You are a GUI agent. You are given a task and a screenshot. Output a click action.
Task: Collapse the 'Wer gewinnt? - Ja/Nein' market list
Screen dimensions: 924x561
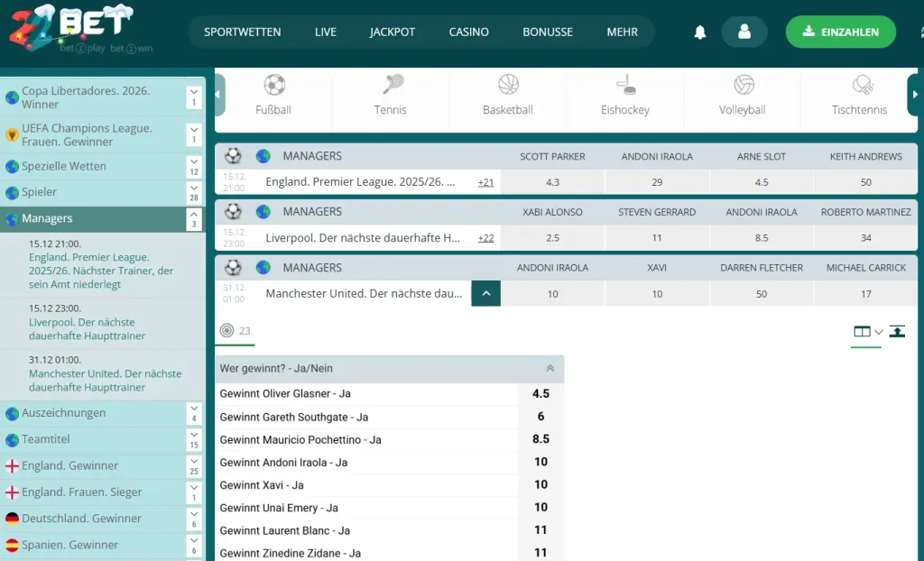click(x=550, y=368)
